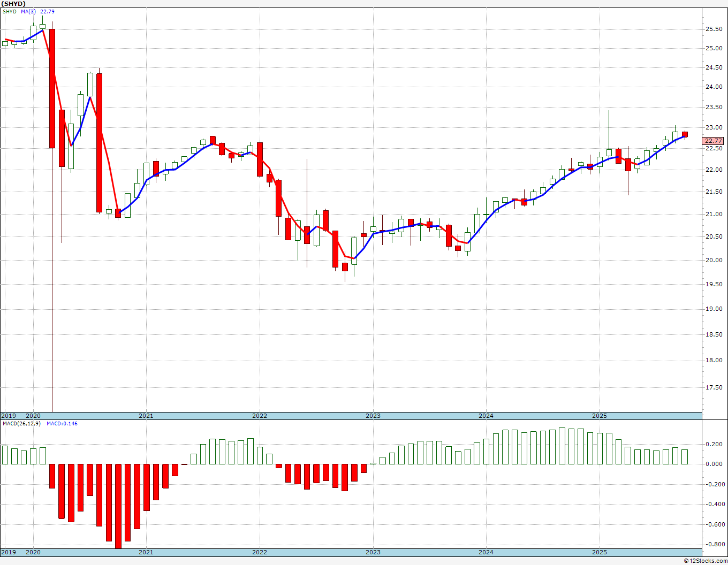Select 2022 on the MACD panel time axis

260,552
